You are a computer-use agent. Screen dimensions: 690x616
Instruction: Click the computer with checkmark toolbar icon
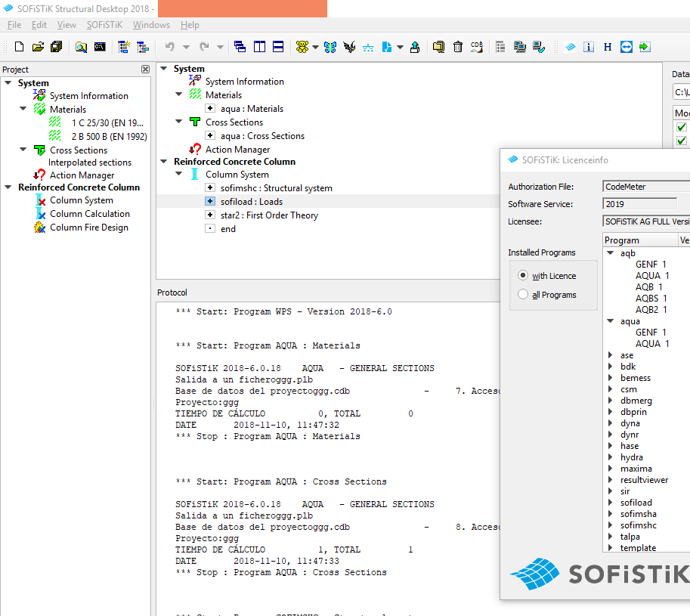coord(539,47)
